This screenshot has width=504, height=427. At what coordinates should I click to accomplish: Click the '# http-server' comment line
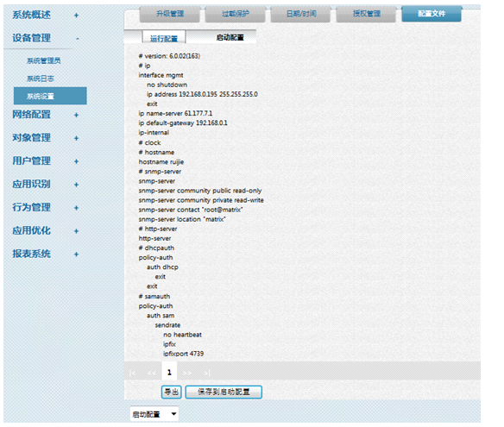coord(158,229)
